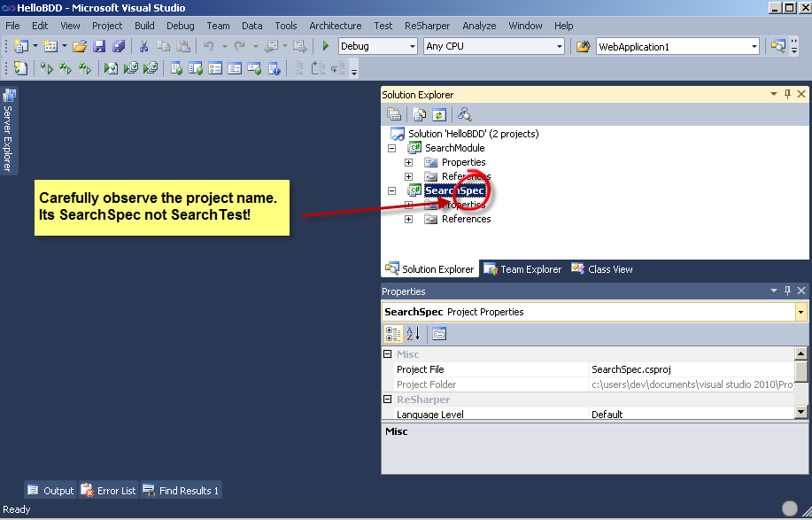Click the Navigate Forward icon
The image size is (812, 520).
299,46
